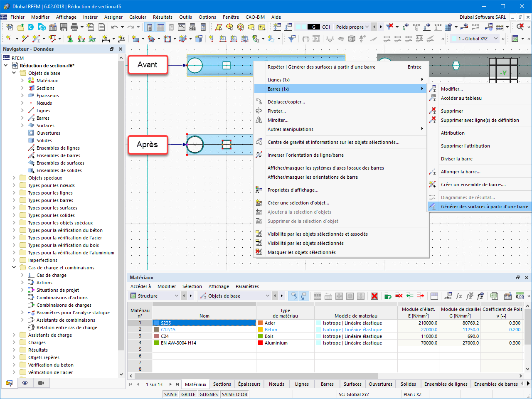Viewport: 532px width, 399px height.
Task: Open the CAO-BIM menu
Action: pyautogui.click(x=255, y=17)
